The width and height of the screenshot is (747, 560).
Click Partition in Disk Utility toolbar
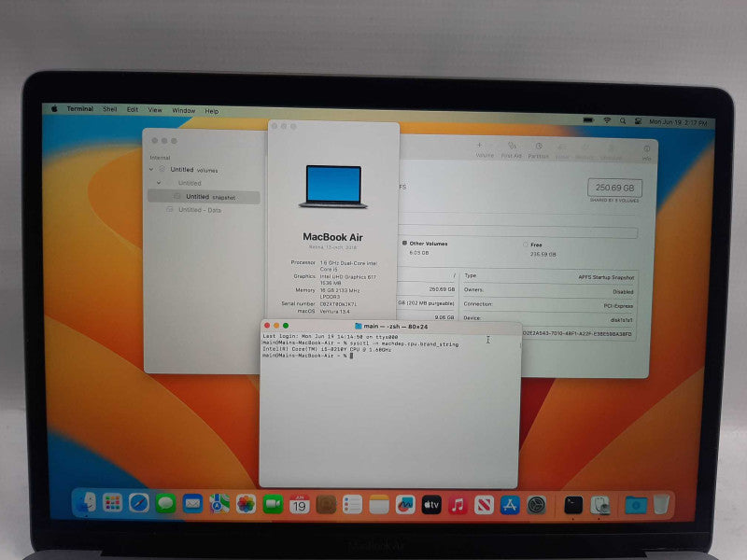click(539, 150)
